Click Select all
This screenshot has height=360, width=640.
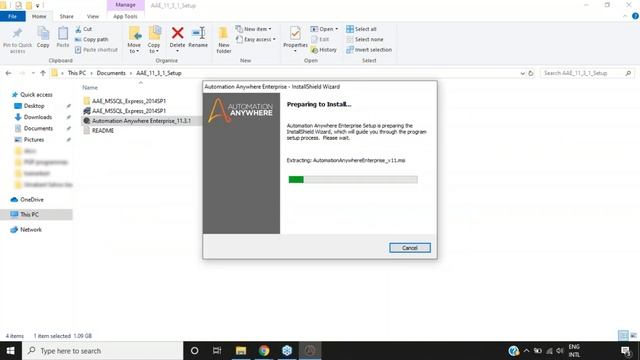pos(362,29)
